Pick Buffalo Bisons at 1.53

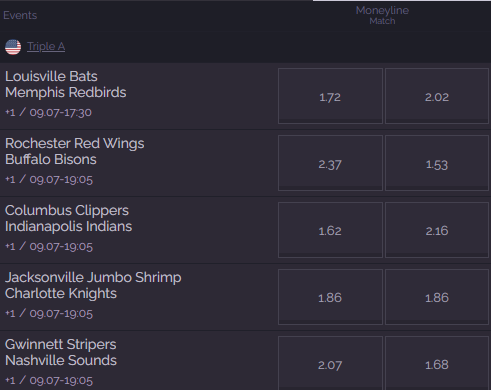click(x=437, y=163)
